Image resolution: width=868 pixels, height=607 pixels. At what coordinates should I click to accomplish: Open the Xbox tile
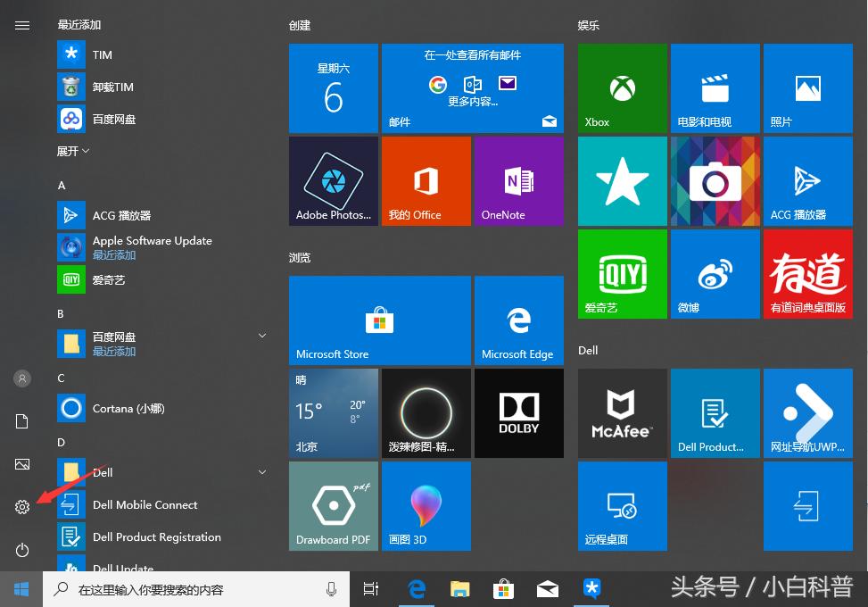point(622,88)
